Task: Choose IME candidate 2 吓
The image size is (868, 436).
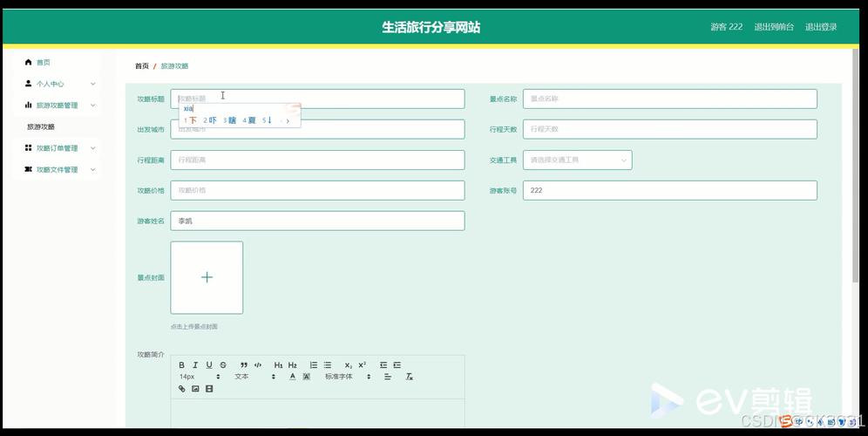Action: (210, 120)
